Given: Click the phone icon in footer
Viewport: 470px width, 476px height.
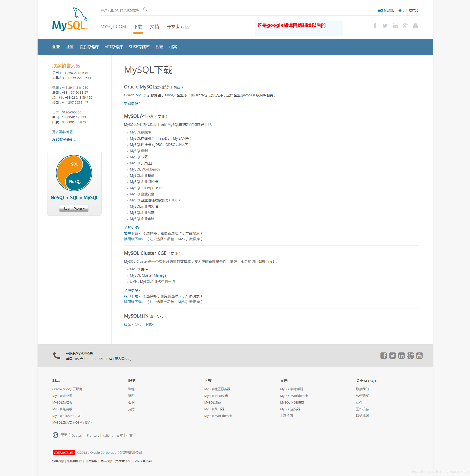Looking at the screenshot, I should point(57,356).
